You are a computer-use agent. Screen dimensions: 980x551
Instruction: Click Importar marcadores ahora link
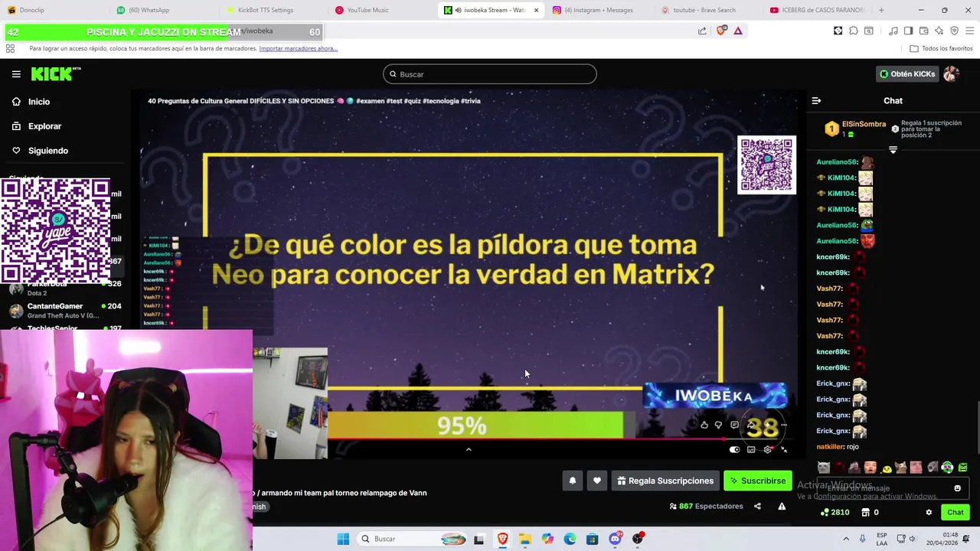tap(298, 48)
